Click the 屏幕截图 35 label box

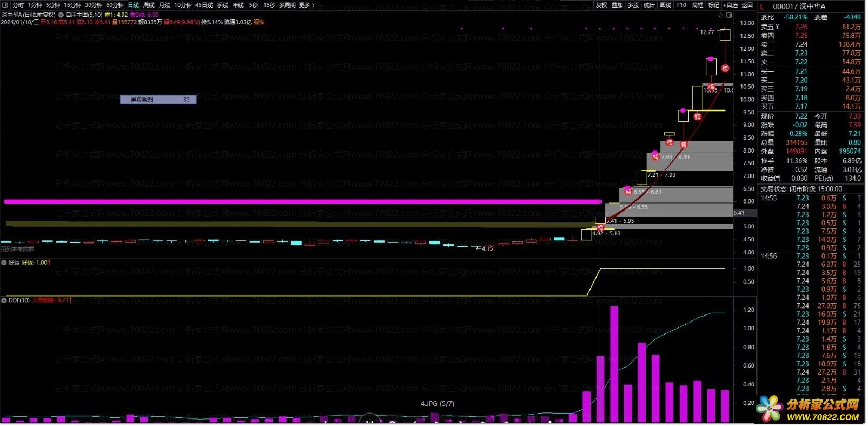158,99
